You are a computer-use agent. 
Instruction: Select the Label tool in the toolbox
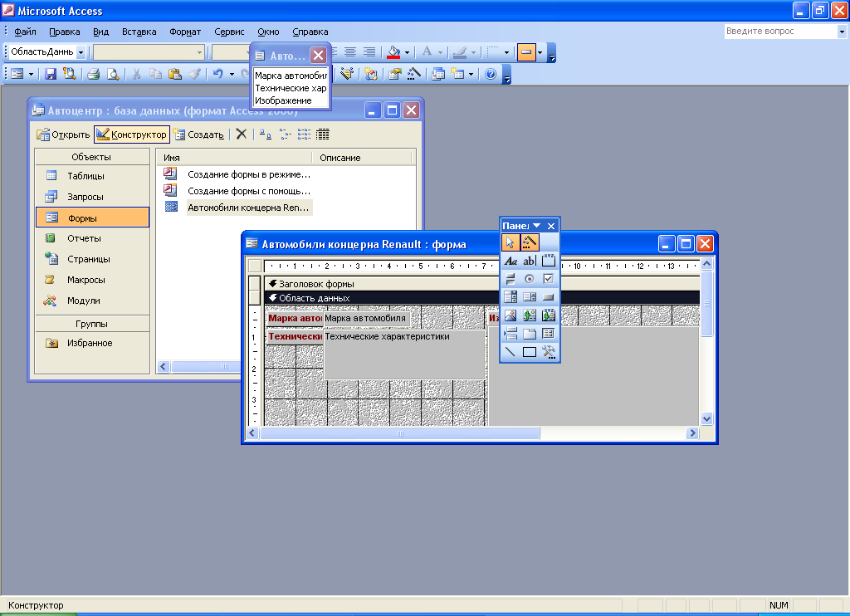point(510,261)
